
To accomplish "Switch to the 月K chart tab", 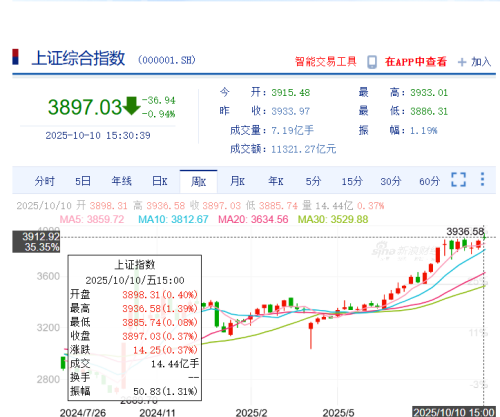I will 237,181.
